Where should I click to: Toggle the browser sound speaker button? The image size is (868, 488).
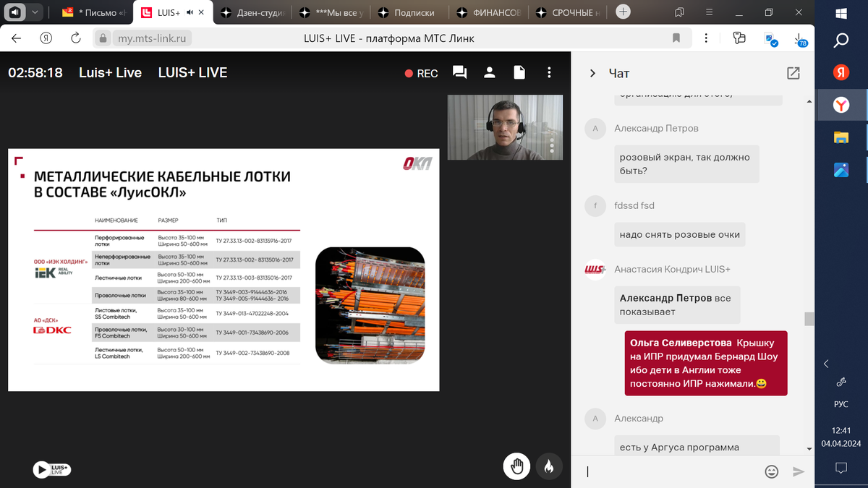[14, 12]
